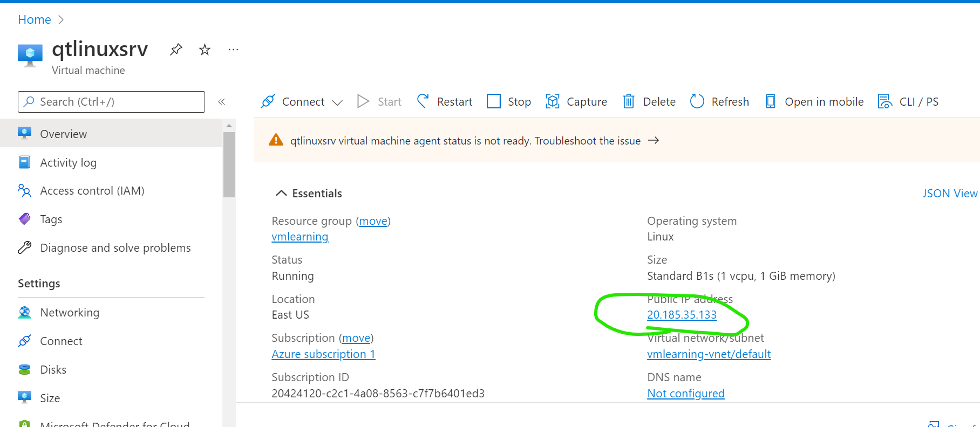The image size is (980, 427).
Task: Mark qtlinuxsrv as favorite with star
Action: [x=205, y=50]
